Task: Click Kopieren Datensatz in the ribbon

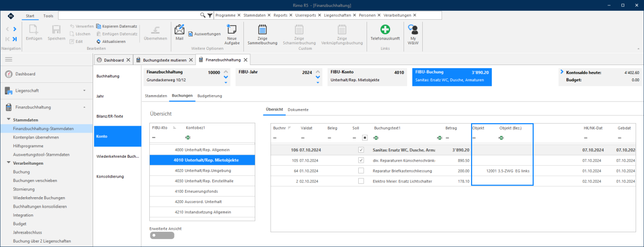Action: [x=116, y=26]
